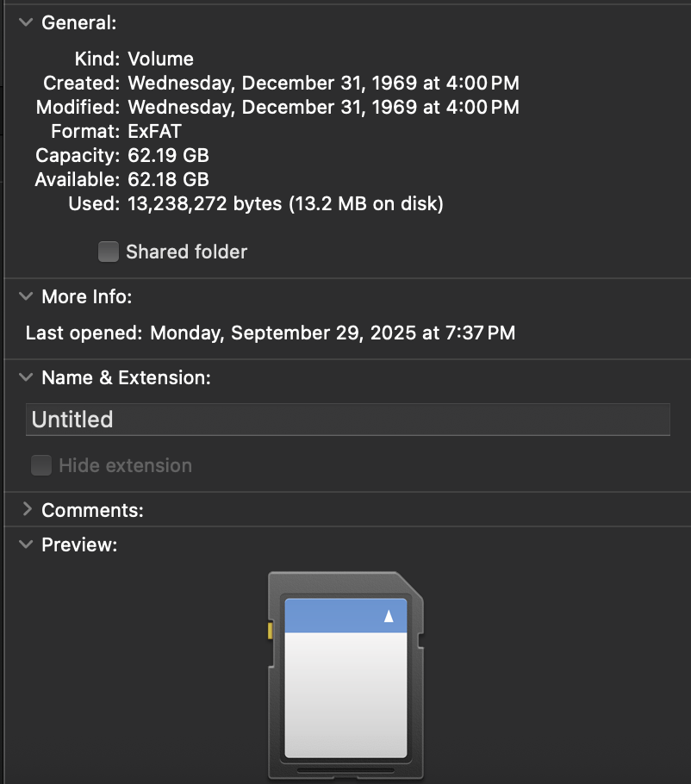Click the Modified date value text

[x=323, y=108]
